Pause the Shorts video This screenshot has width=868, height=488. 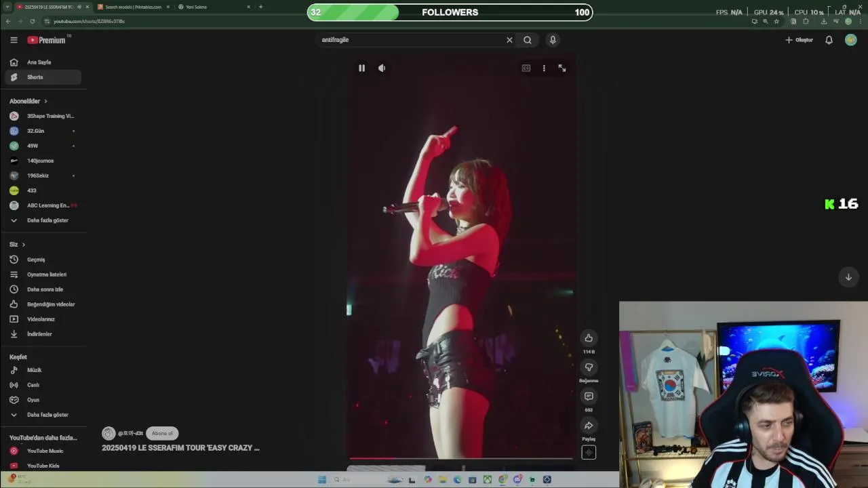(x=361, y=68)
